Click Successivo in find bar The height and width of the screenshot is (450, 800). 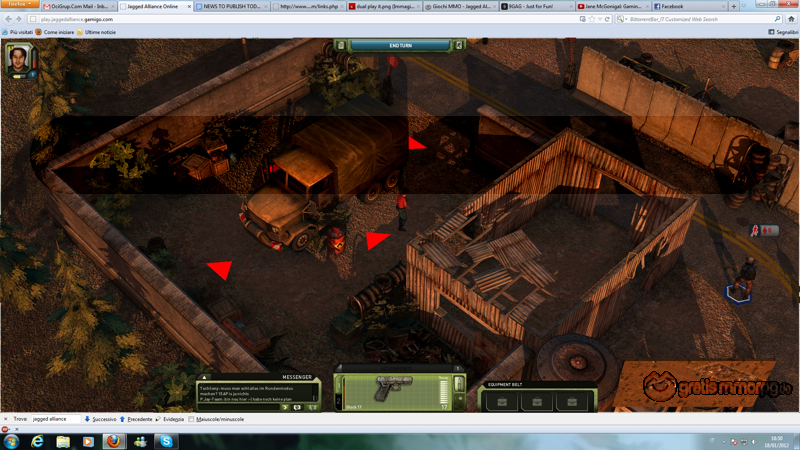click(x=100, y=419)
